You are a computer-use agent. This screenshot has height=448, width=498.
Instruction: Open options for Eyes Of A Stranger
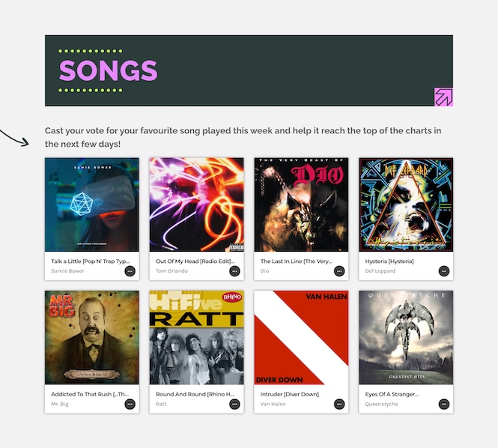coord(444,404)
